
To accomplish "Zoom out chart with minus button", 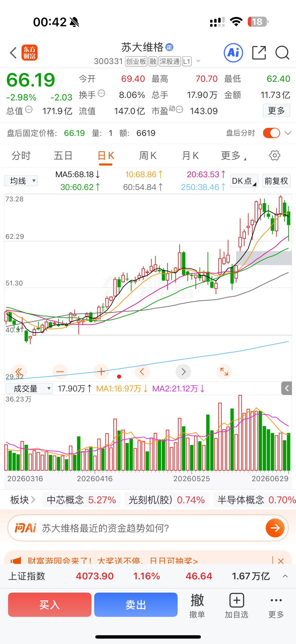I will 60,372.
